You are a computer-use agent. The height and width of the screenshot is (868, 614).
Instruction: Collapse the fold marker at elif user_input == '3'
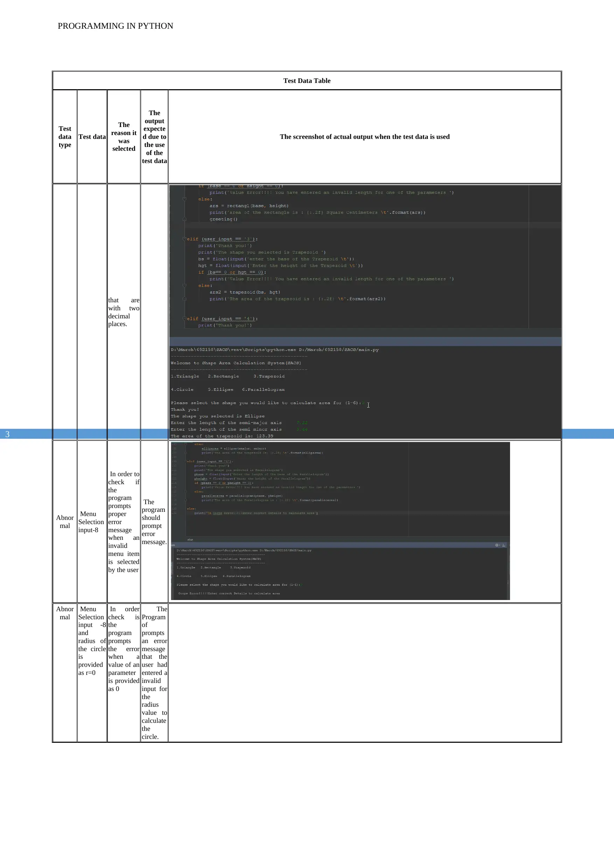coord(184,239)
